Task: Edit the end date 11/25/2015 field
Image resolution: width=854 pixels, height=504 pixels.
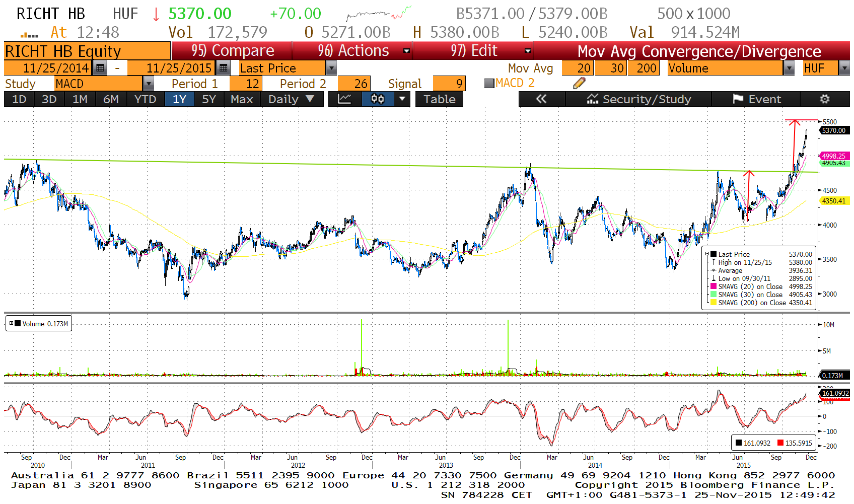Action: coord(172,68)
